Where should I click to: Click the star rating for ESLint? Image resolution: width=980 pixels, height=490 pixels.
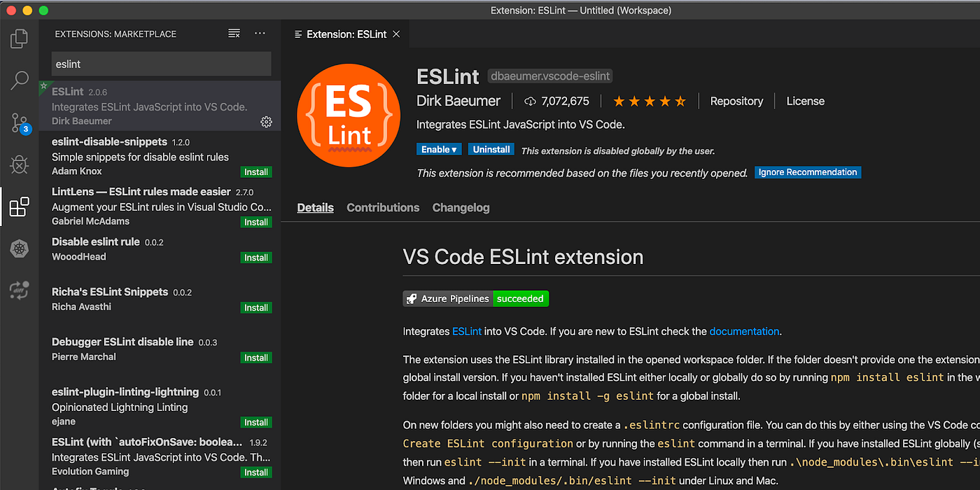pyautogui.click(x=649, y=101)
